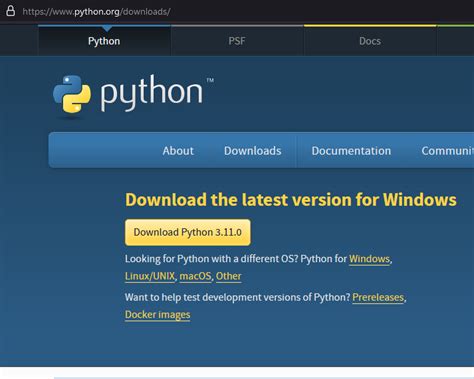474x379 pixels.
Task: Follow the macOS link
Action: [x=195, y=276]
